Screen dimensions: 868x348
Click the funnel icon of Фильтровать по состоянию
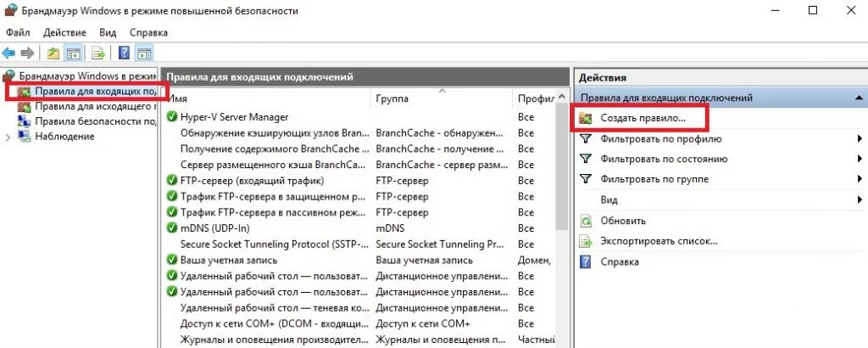coord(586,159)
